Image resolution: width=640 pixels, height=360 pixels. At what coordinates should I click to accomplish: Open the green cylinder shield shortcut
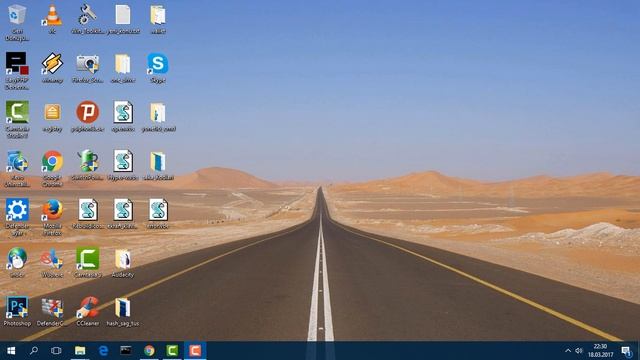[88, 161]
